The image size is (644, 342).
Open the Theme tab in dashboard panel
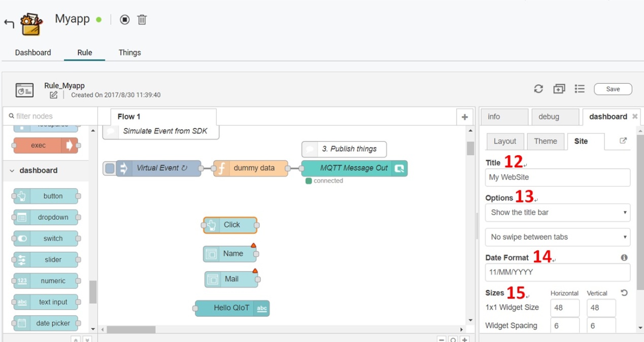click(545, 142)
